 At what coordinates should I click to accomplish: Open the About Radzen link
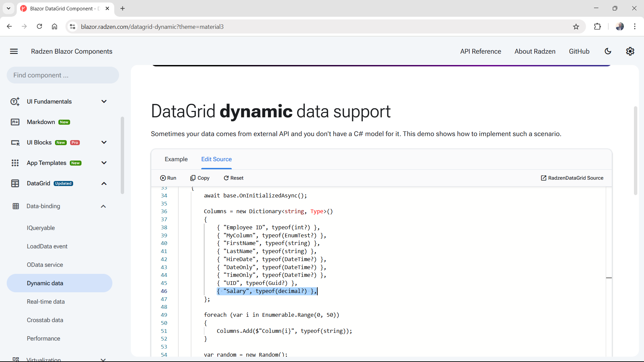(535, 51)
